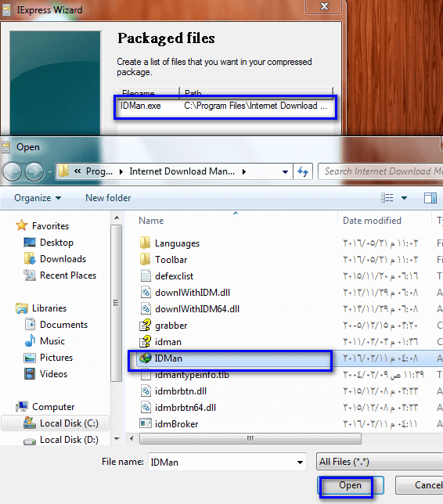The width and height of the screenshot is (443, 504).
Task: Select idmBroker file
Action: (x=176, y=424)
